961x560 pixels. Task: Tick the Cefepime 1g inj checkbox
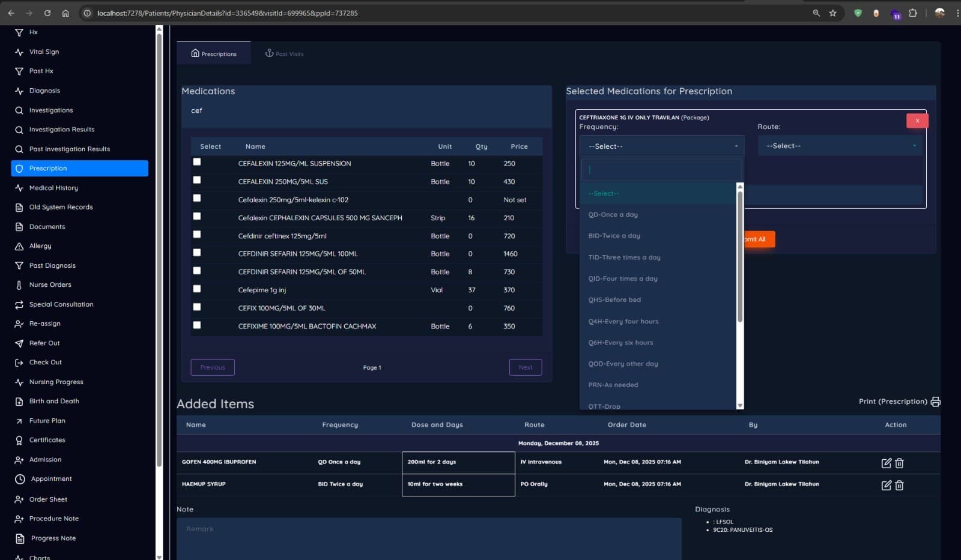point(197,289)
